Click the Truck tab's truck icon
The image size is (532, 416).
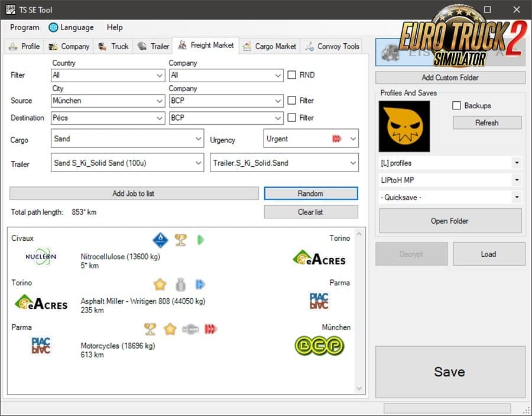[102, 47]
